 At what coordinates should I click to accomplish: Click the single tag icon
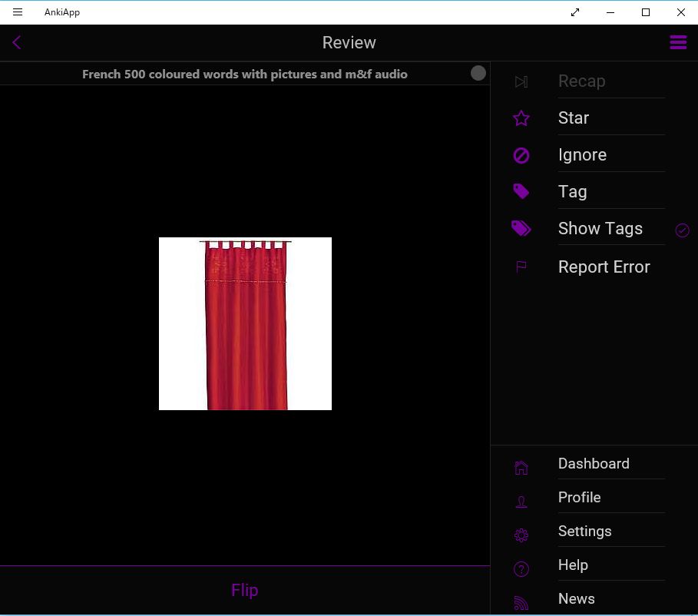point(521,191)
